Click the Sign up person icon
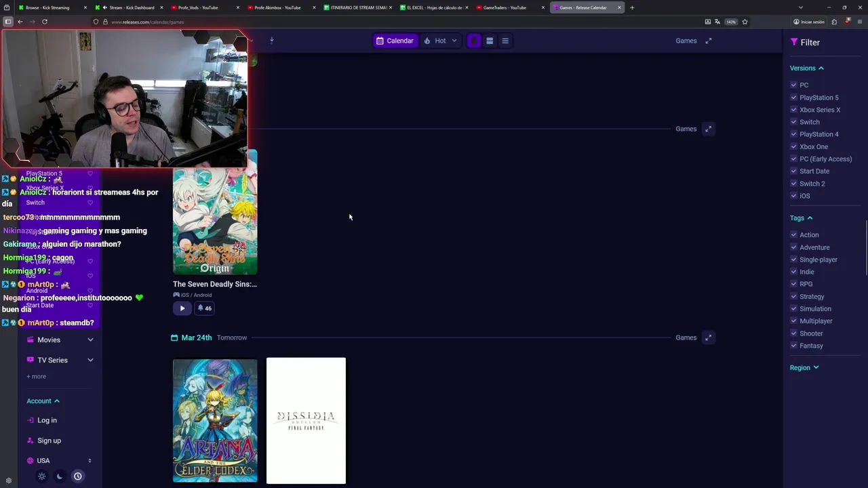The image size is (868, 488). click(x=31, y=441)
